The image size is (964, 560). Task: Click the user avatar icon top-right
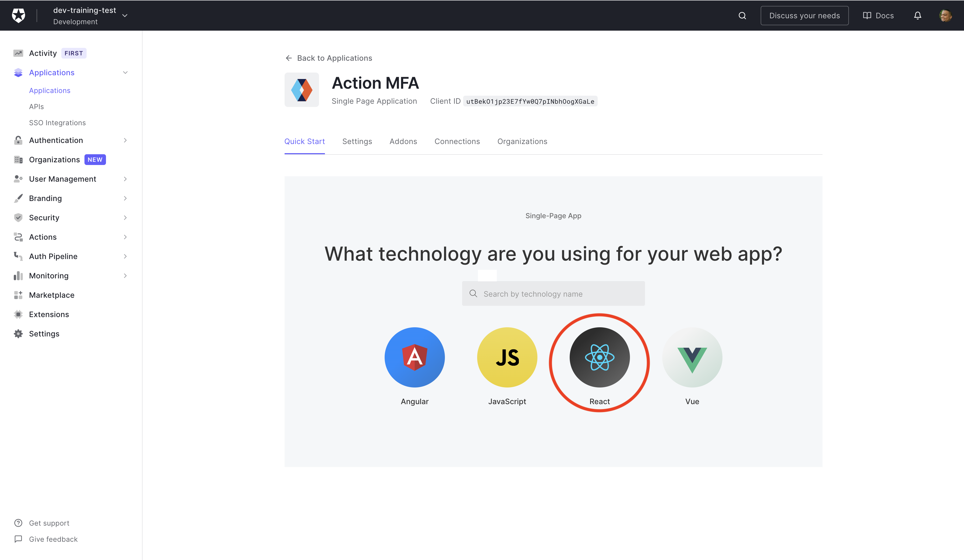click(945, 15)
